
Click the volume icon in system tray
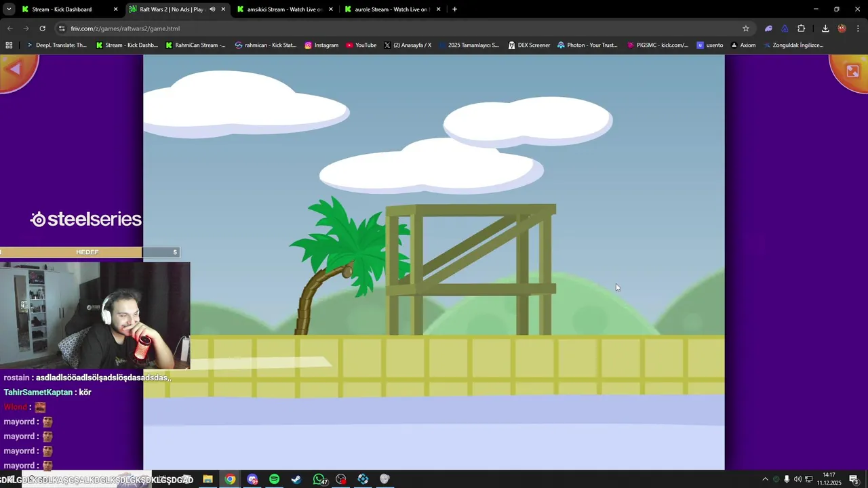point(797,479)
